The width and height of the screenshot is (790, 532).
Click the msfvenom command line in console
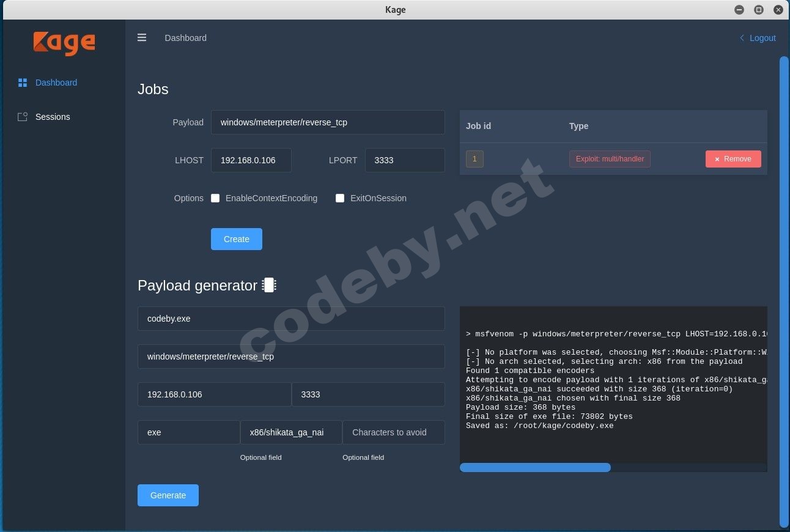(x=616, y=334)
